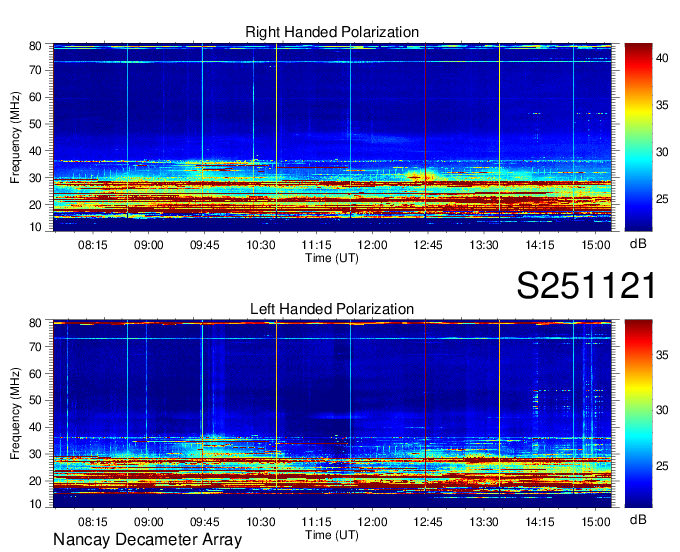Click the 08:15 tick on lower time axis
This screenshot has height=552, width=680.
(92, 521)
